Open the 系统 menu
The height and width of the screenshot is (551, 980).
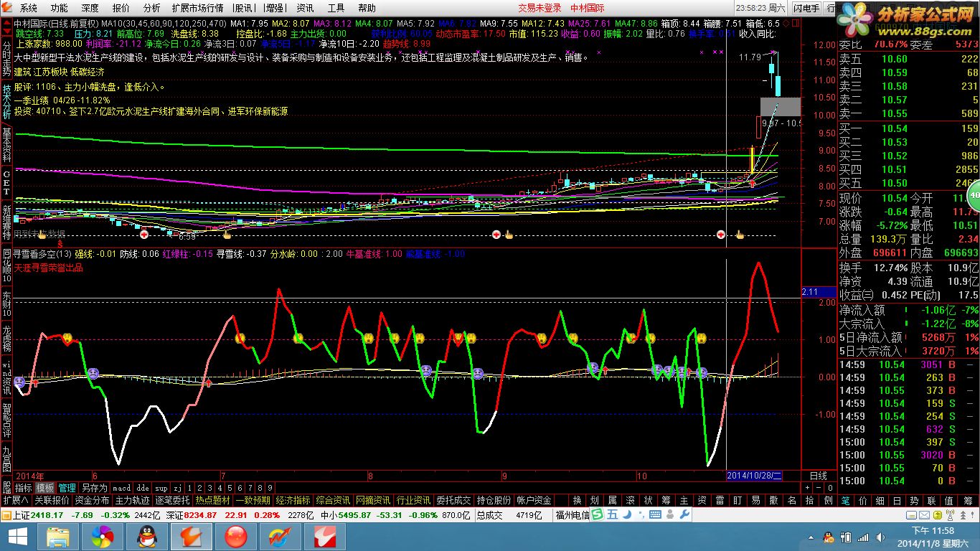tap(29, 9)
